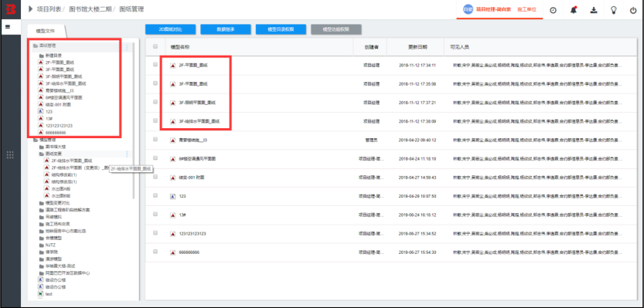Click the 数据继承 button

coord(226,29)
